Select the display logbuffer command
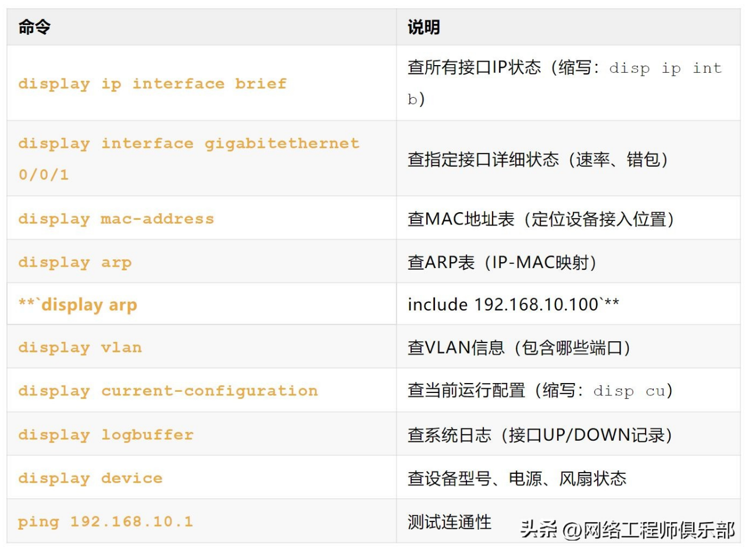756x554 pixels. pos(106,435)
